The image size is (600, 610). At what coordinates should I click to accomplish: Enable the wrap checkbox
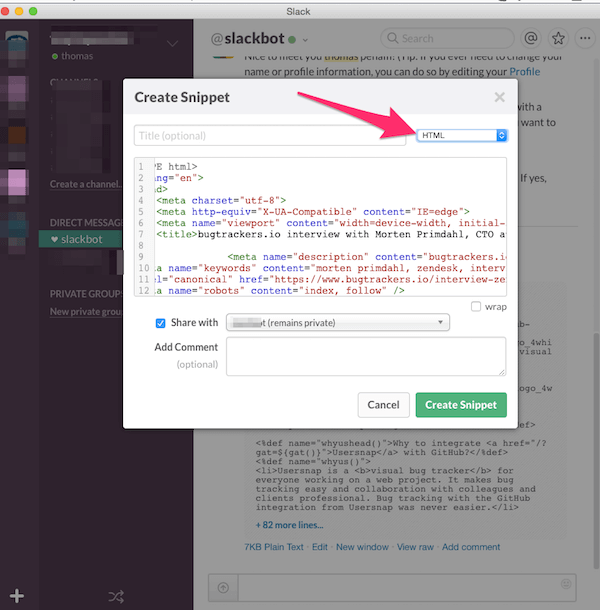coord(476,307)
